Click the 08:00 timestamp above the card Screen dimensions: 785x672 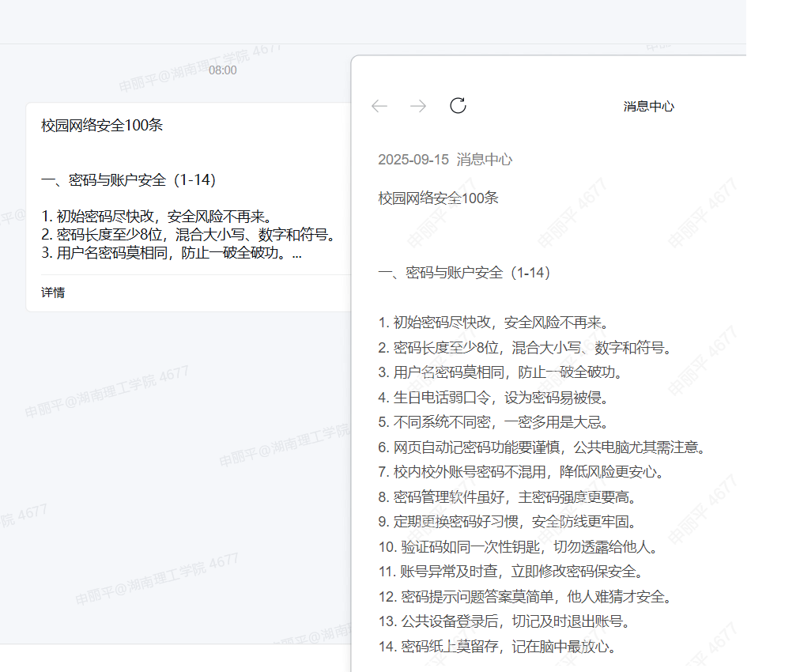[x=222, y=70]
